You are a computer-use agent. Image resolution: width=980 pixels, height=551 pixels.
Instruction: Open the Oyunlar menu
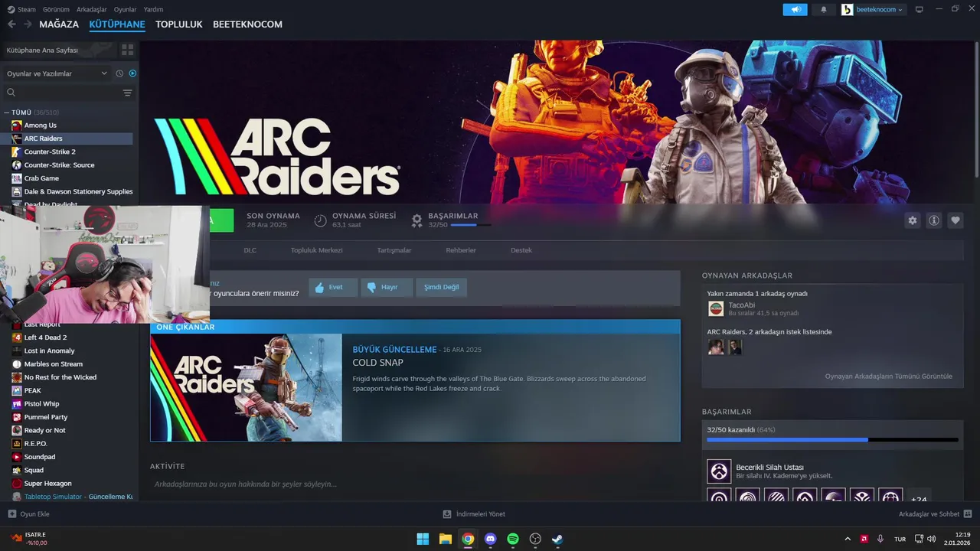(x=126, y=9)
